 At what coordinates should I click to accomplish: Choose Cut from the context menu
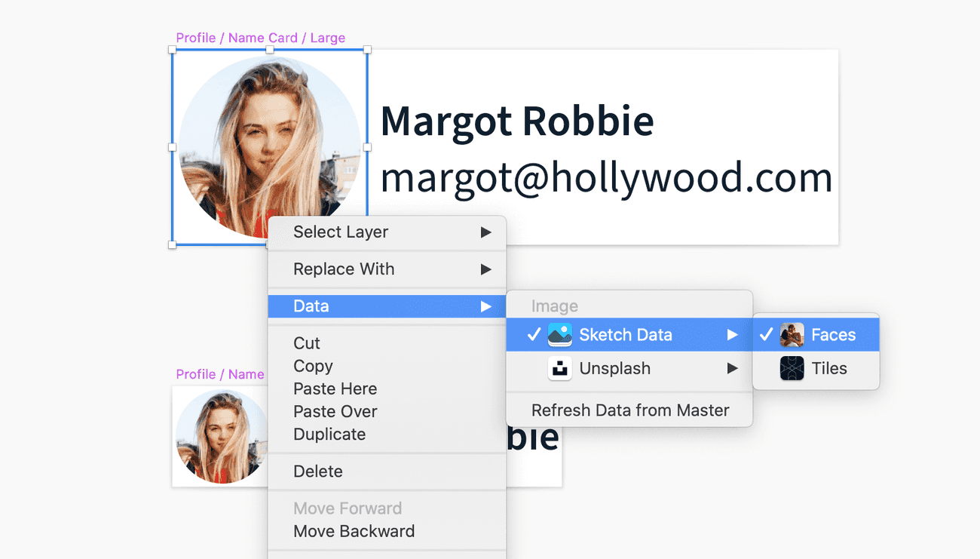click(307, 343)
